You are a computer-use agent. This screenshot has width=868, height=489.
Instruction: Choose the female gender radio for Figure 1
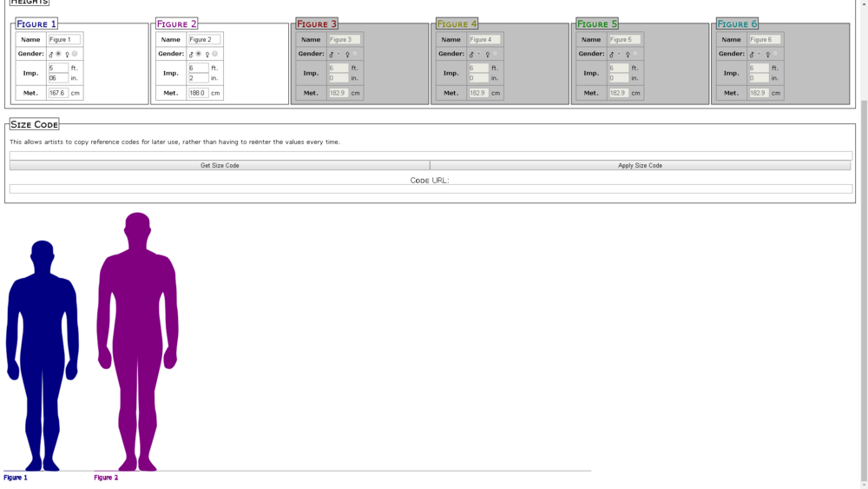75,54
